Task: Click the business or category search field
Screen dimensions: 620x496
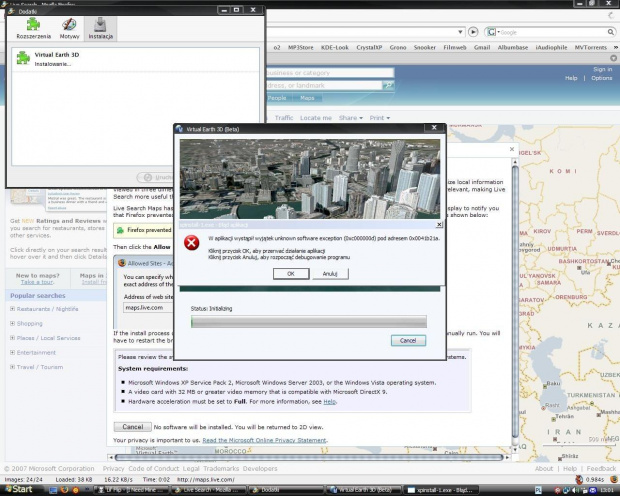Action: pyautogui.click(x=330, y=73)
